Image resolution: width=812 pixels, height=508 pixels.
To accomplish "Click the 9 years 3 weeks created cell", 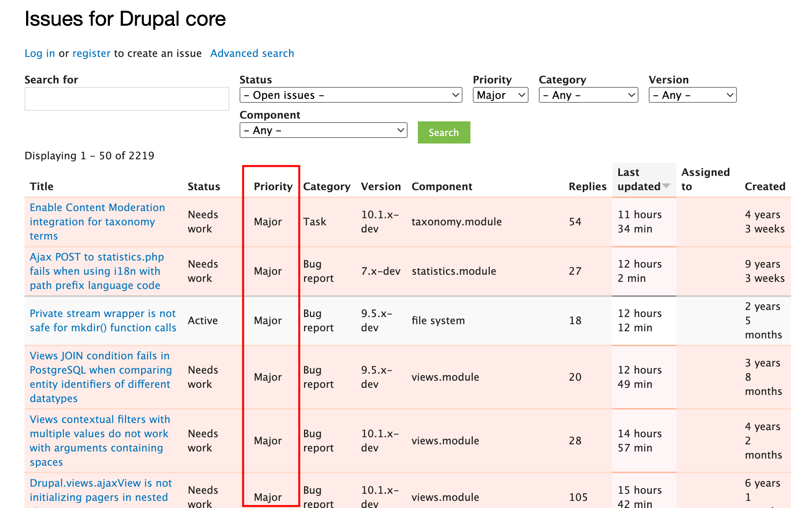I will [765, 271].
